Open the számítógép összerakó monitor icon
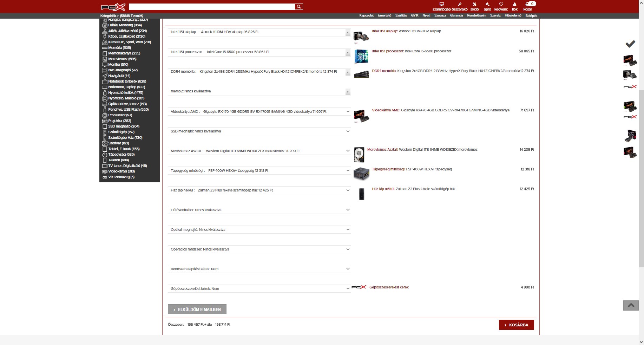644x345 pixels. click(x=442, y=4)
